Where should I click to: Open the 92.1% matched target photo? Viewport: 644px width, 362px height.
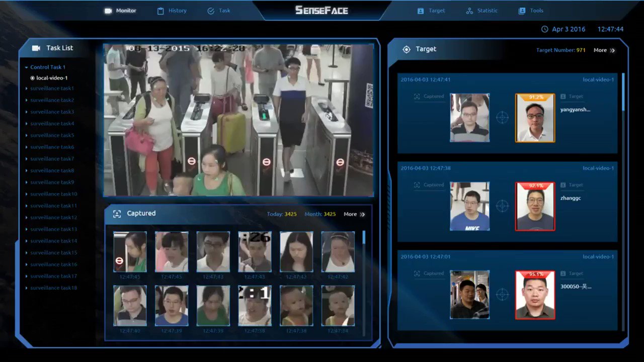pos(535,206)
